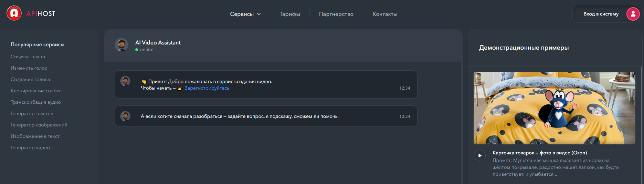The width and height of the screenshot is (644, 184).
Task: Select Генератор видео in the sidebar
Action: tap(30, 147)
